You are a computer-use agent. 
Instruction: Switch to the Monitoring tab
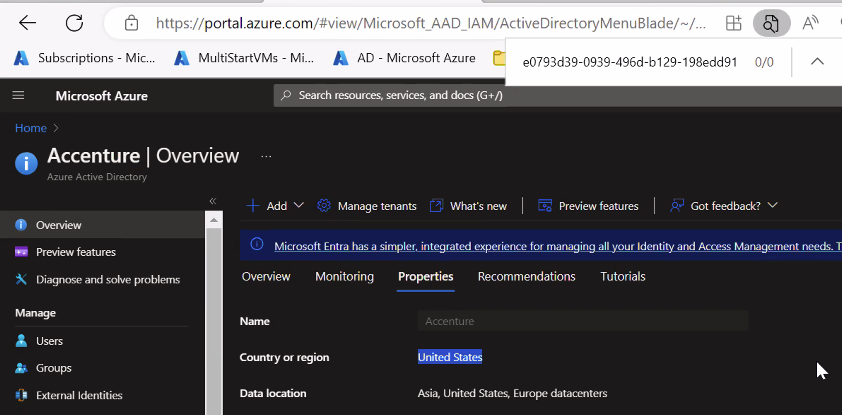344,277
